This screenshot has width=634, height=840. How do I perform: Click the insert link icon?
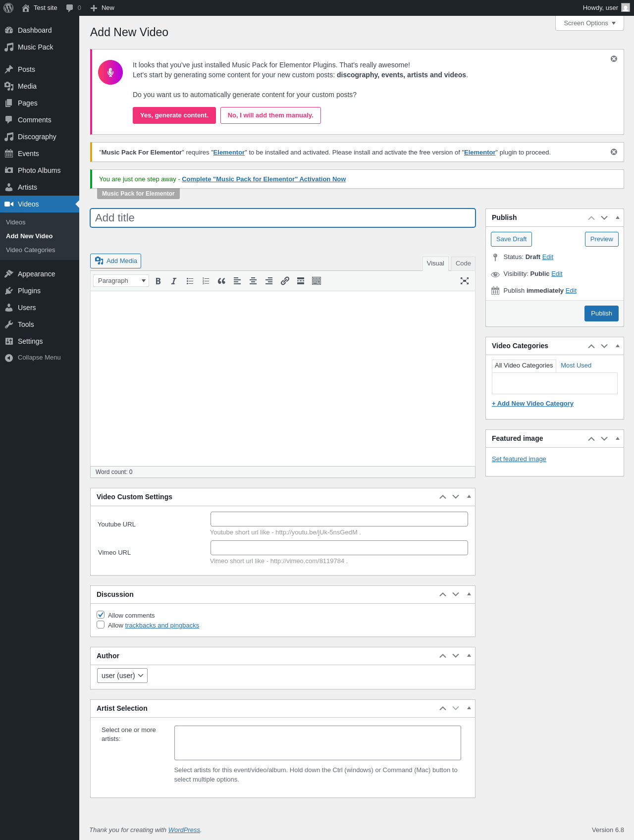285,281
